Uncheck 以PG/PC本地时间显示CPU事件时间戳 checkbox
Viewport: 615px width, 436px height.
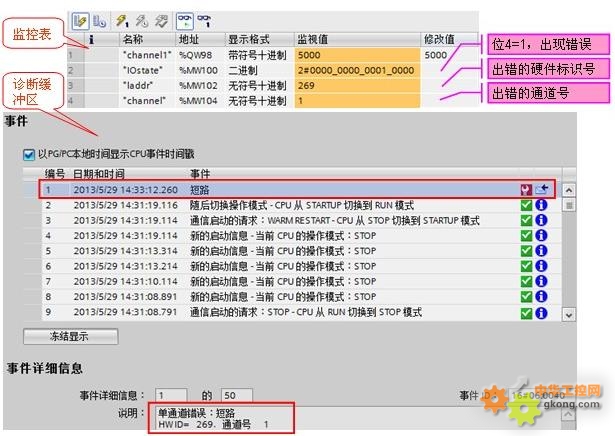(29, 154)
